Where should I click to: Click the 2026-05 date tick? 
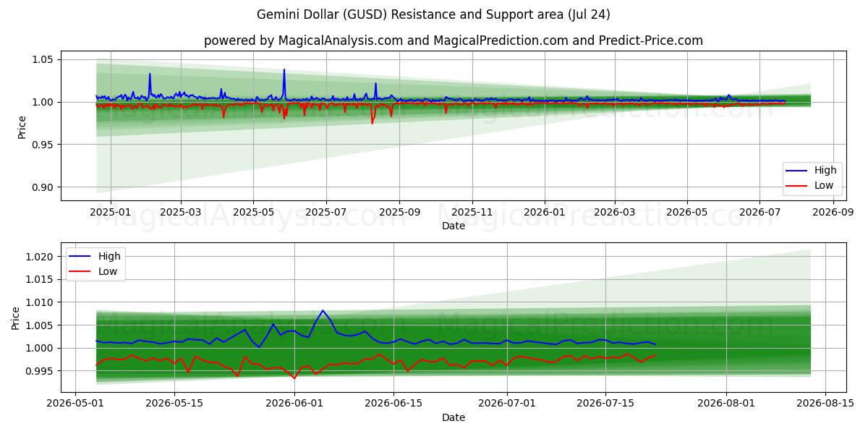pos(687,212)
